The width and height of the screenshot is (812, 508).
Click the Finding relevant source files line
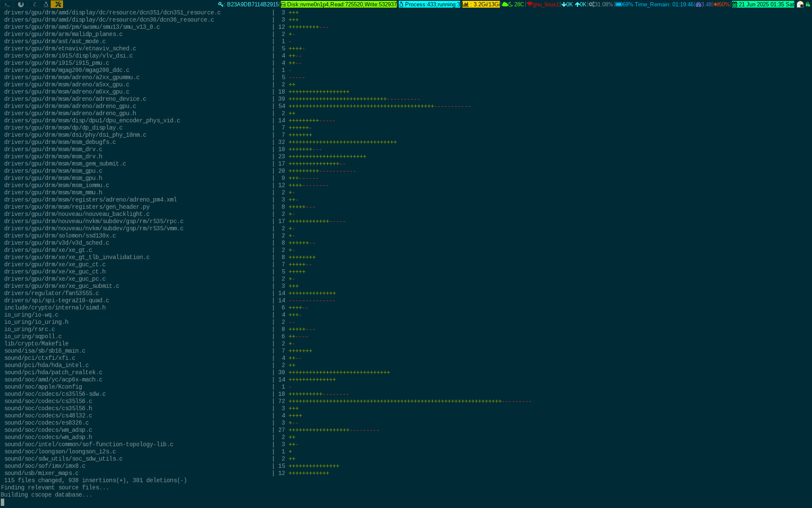pos(55,488)
